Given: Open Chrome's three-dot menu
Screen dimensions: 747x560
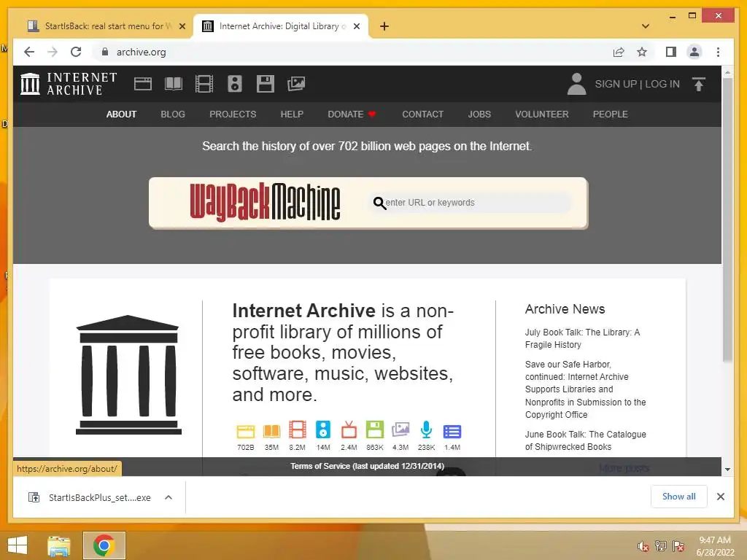Looking at the screenshot, I should tap(718, 52).
